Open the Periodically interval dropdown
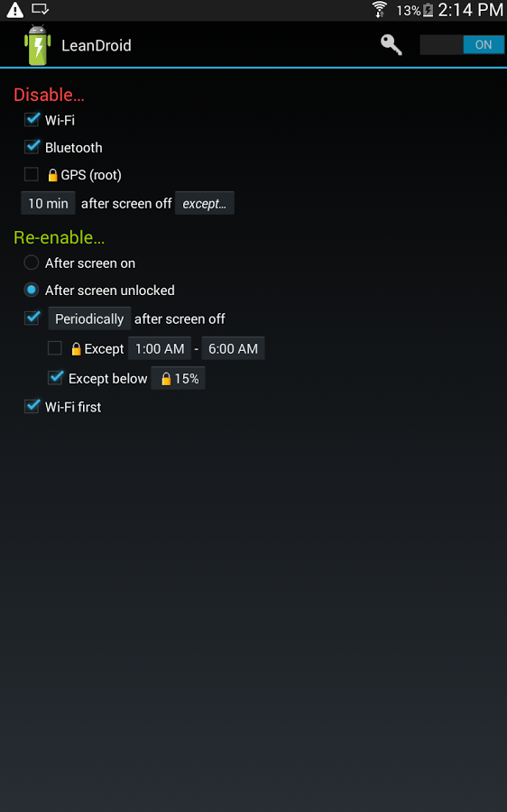507x812 pixels. [x=89, y=318]
